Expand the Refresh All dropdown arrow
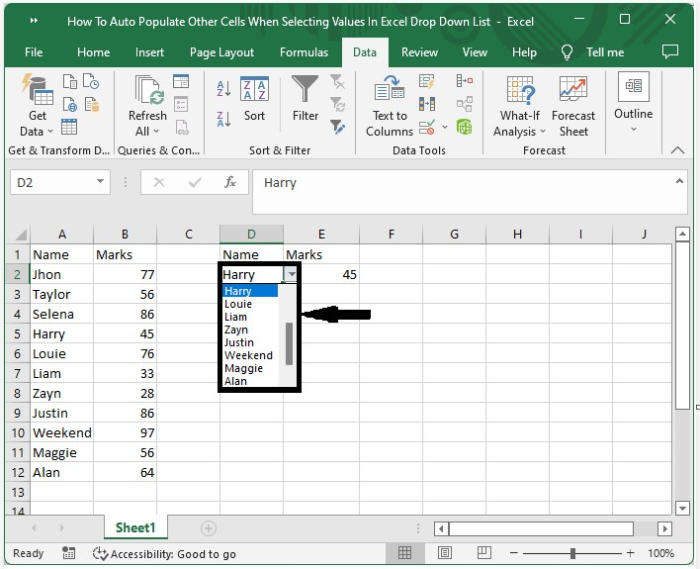Viewport: 700px width, 569px height. tap(156, 131)
